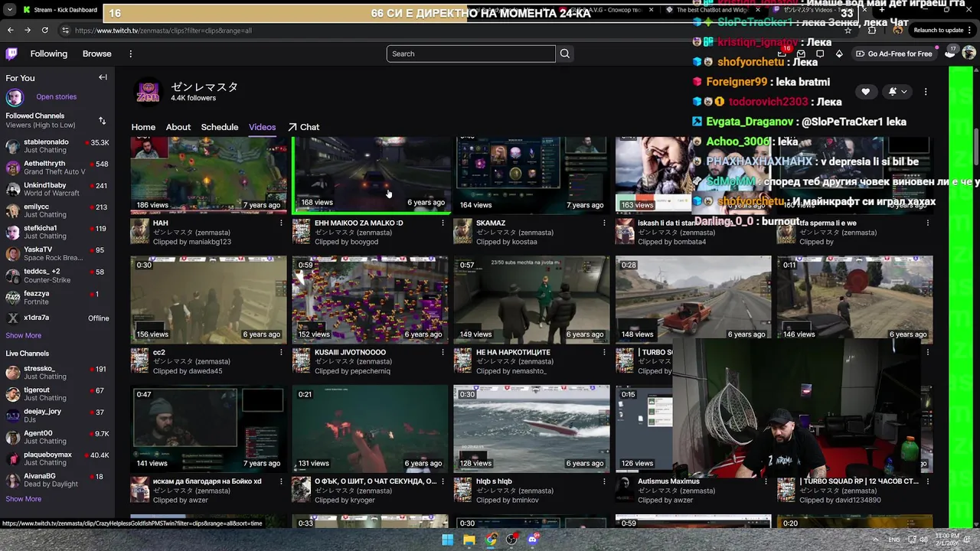The image size is (980, 551).
Task: Open the Get Bits diamond icon
Action: pyautogui.click(x=839, y=54)
